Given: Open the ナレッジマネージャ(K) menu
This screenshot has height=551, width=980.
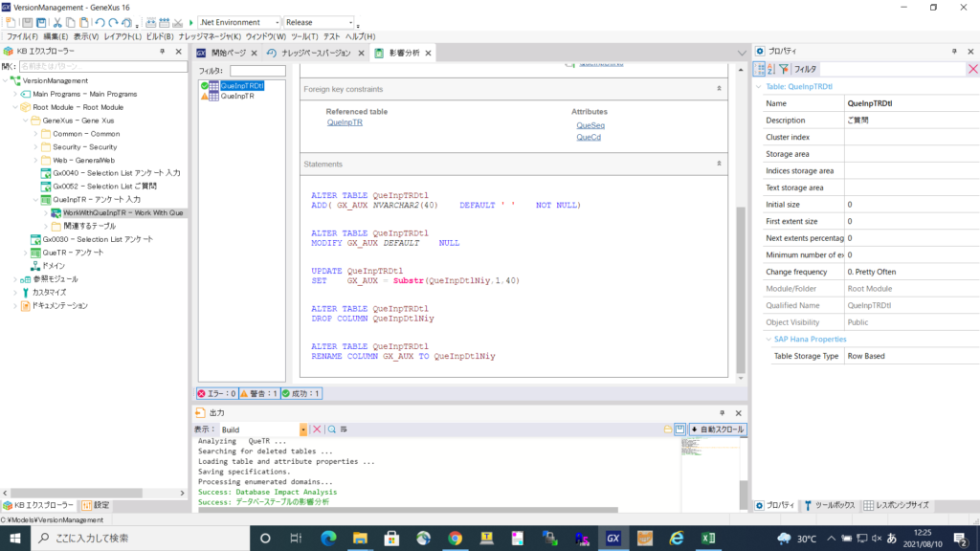Looking at the screenshot, I should coord(210,37).
